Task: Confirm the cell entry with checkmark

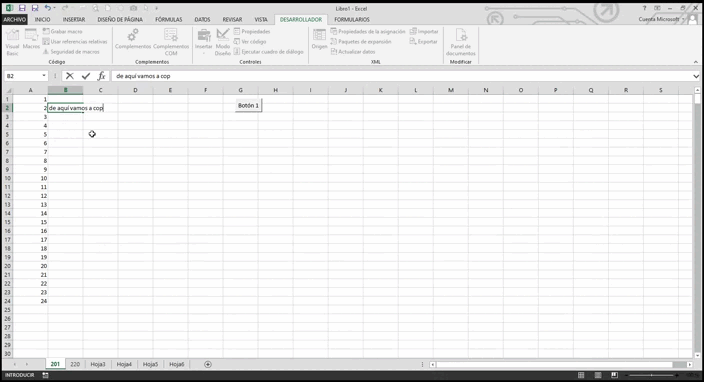Action: click(86, 76)
